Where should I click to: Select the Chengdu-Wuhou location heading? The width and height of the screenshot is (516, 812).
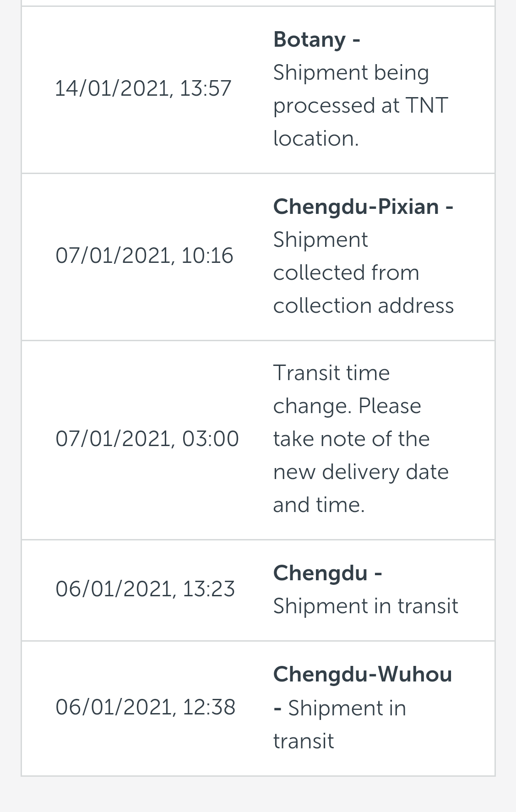(362, 674)
